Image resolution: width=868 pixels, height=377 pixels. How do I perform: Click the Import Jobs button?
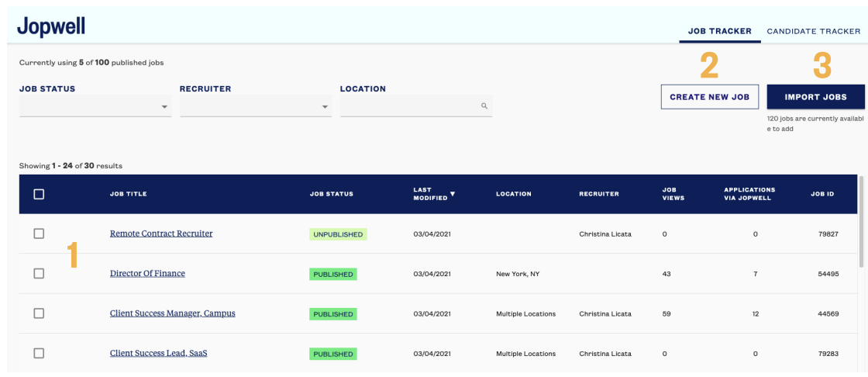click(x=815, y=97)
